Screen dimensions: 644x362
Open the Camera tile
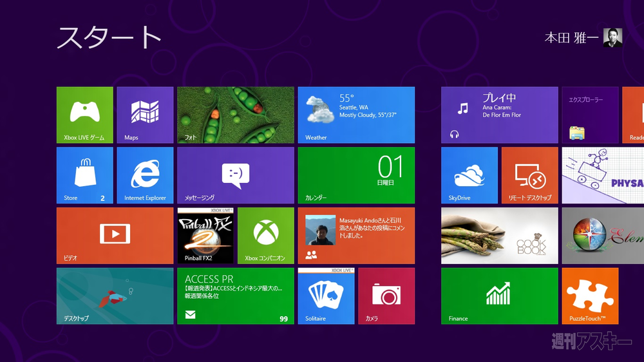386,296
